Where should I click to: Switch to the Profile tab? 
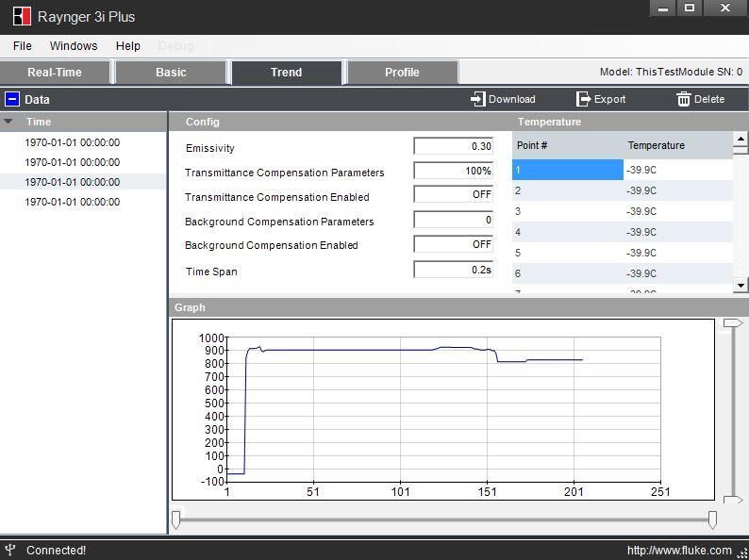click(402, 73)
